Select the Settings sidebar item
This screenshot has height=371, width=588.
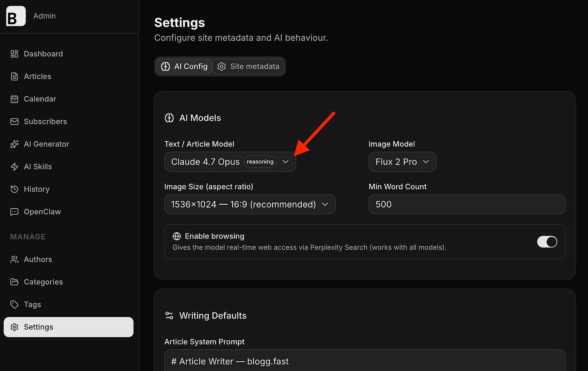point(69,327)
